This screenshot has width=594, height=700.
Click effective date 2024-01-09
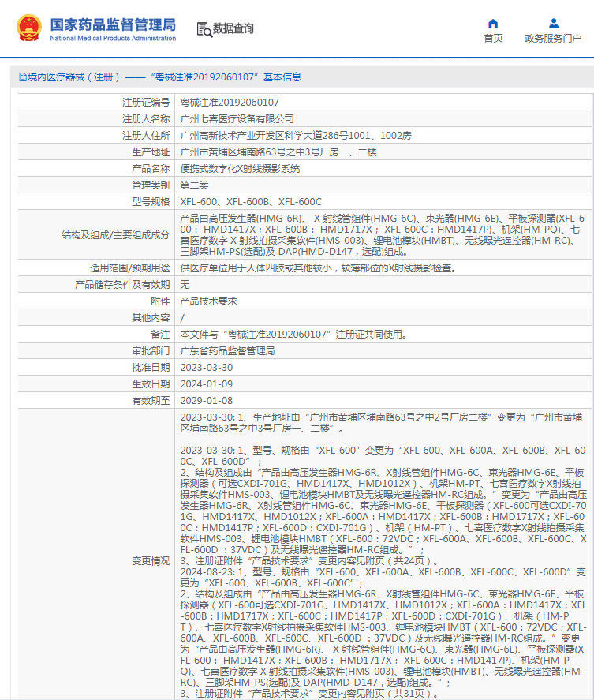tap(206, 384)
